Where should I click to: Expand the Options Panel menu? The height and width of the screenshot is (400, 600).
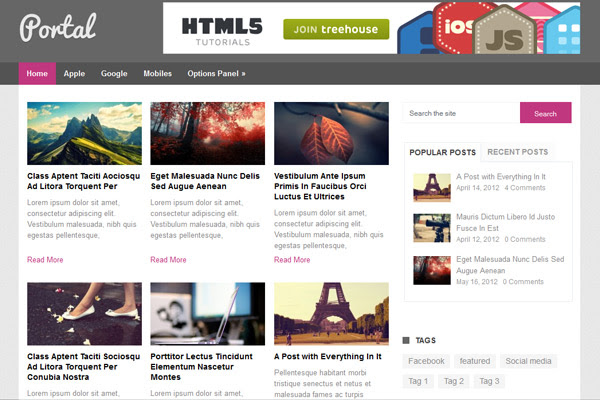click(x=216, y=73)
